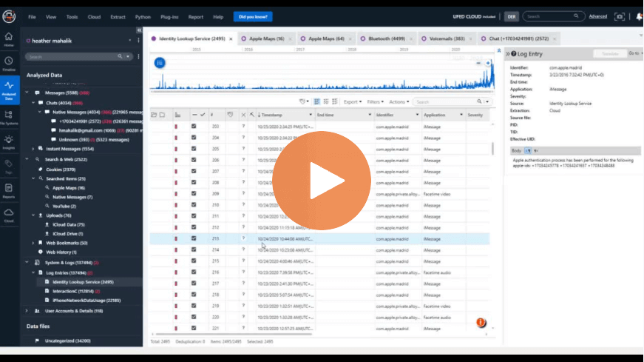Viewport: 644px width, 362px height.
Task: Toggle checkbox for row 219
Action: point(194,306)
